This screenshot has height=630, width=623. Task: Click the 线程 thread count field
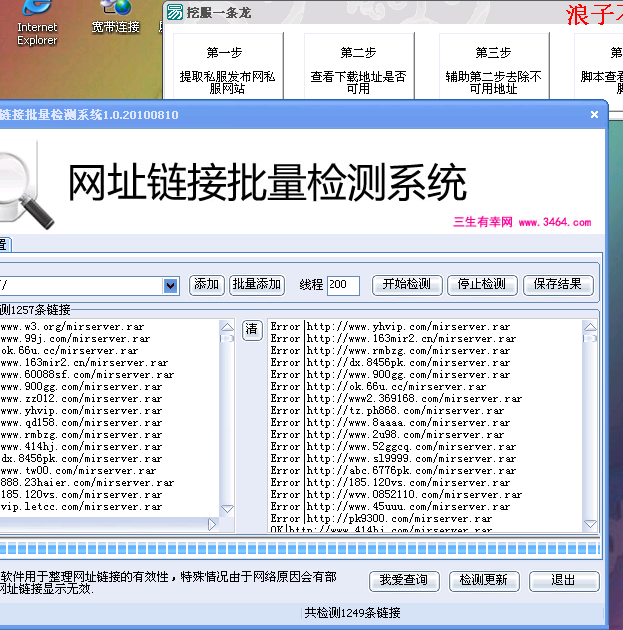click(x=342, y=285)
